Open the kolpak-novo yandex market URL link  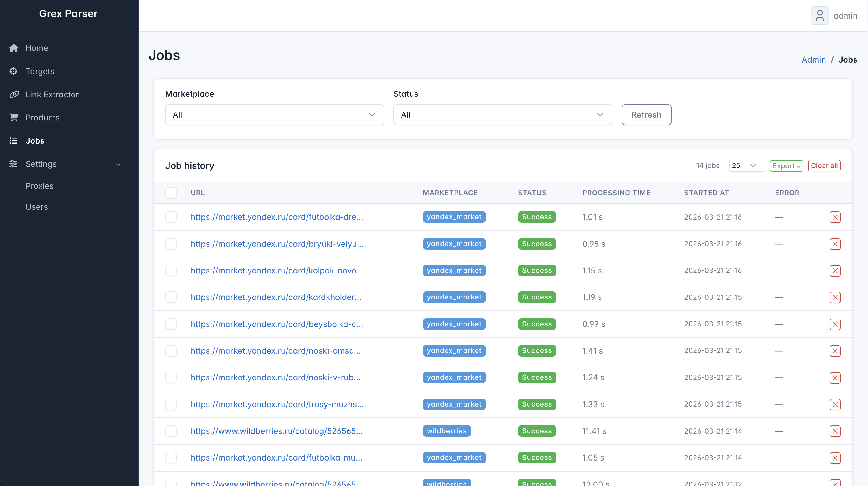tap(277, 271)
